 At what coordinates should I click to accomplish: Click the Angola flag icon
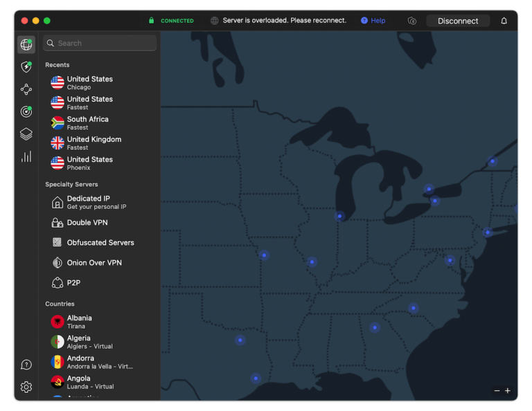(57, 382)
